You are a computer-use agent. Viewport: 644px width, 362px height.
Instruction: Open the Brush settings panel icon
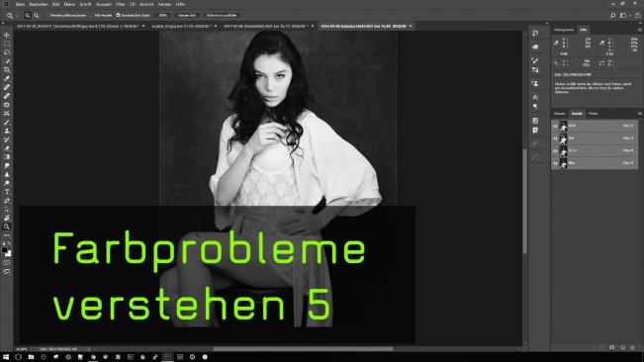pos(535,60)
